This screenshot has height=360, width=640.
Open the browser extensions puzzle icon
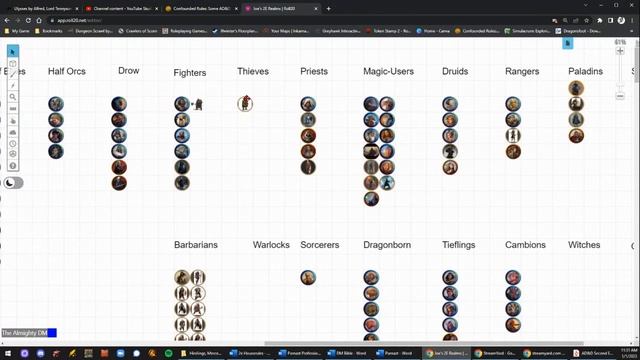pyautogui.click(x=600, y=20)
